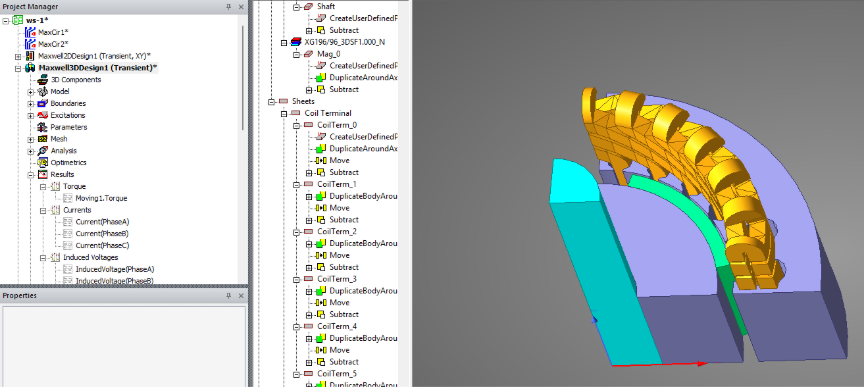Screen dimensions: 864x387
Task: Click the Maxwell3DDesign1 design icon
Action: pos(30,68)
